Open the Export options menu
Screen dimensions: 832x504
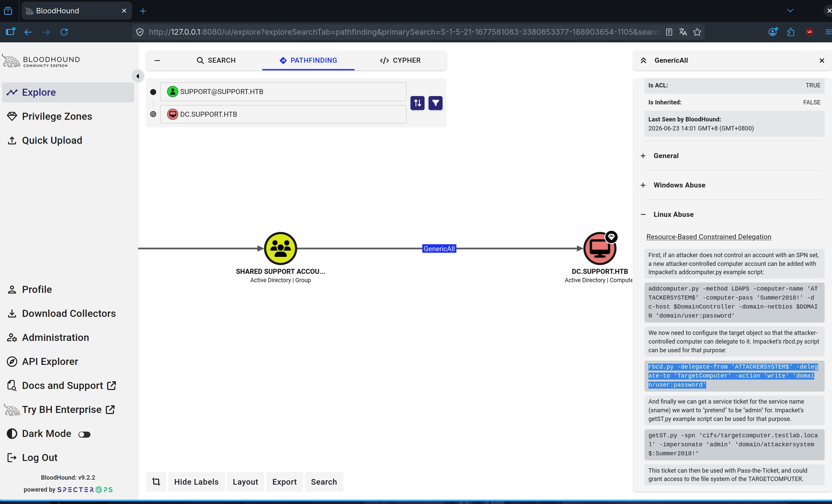284,481
